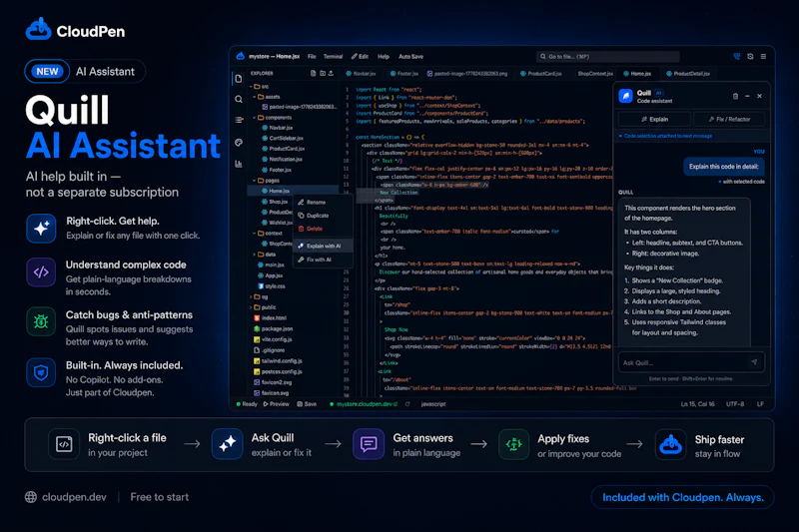Open the Explorer files icon in sidebar
Image resolution: width=799 pixels, height=532 pixels.
tap(238, 79)
